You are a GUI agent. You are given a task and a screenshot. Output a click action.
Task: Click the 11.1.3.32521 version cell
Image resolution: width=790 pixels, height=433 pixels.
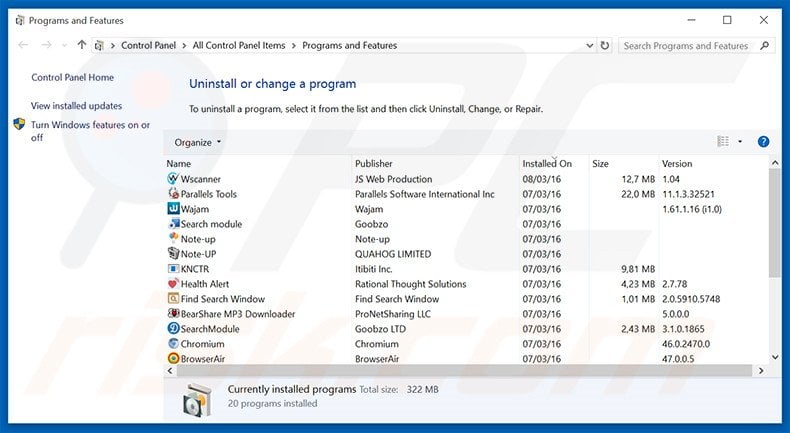tap(688, 194)
